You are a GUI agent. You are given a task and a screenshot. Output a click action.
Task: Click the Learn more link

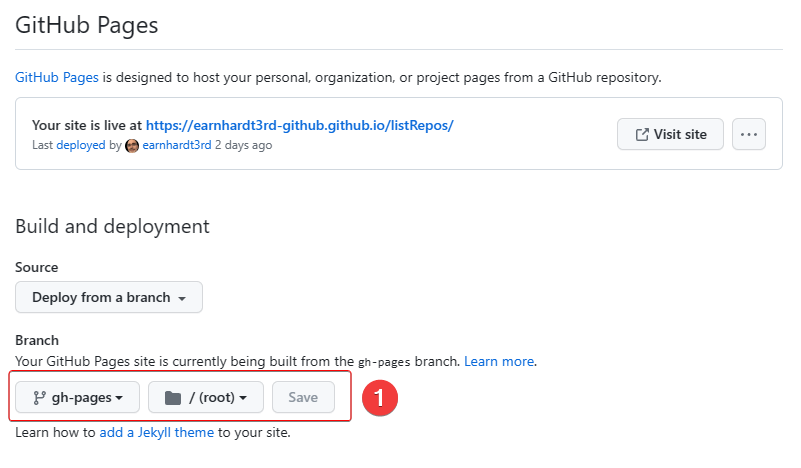click(x=499, y=361)
